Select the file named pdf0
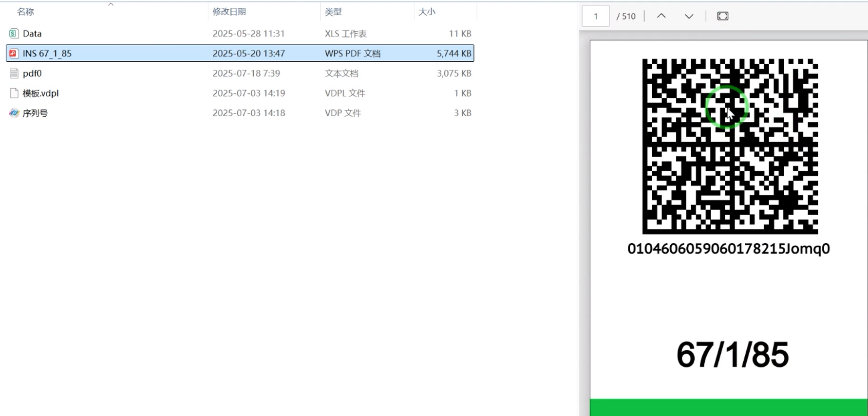This screenshot has width=868, height=416. (32, 73)
